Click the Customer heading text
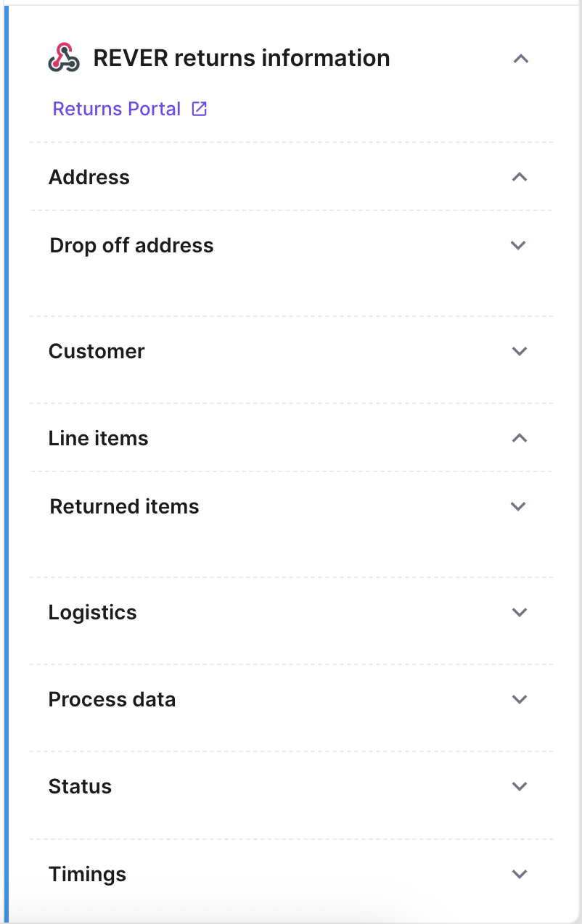The height and width of the screenshot is (924, 582). pos(97,351)
